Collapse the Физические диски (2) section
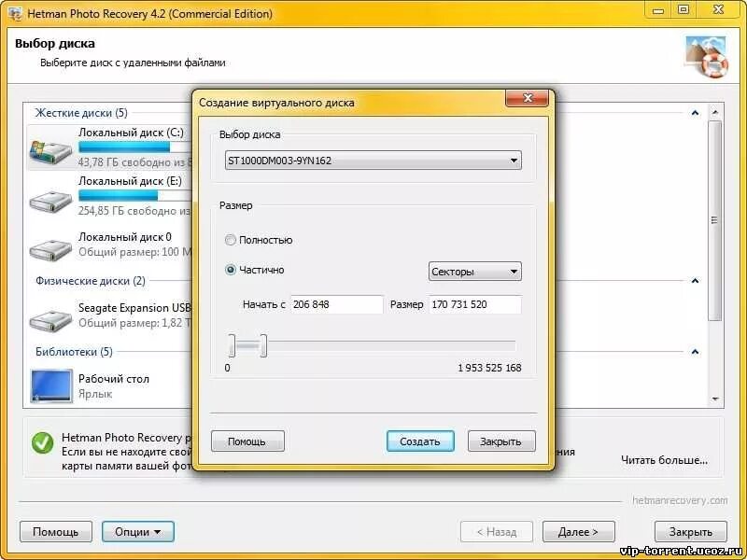 pyautogui.click(x=693, y=280)
